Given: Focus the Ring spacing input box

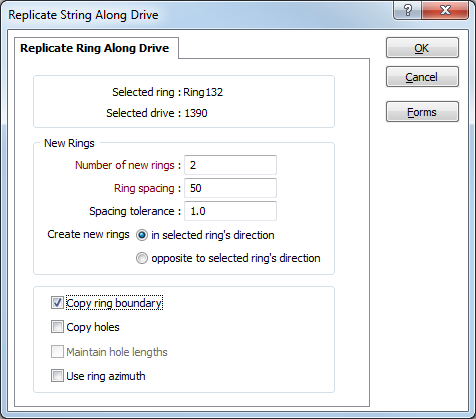Looking at the screenshot, I should [230, 188].
